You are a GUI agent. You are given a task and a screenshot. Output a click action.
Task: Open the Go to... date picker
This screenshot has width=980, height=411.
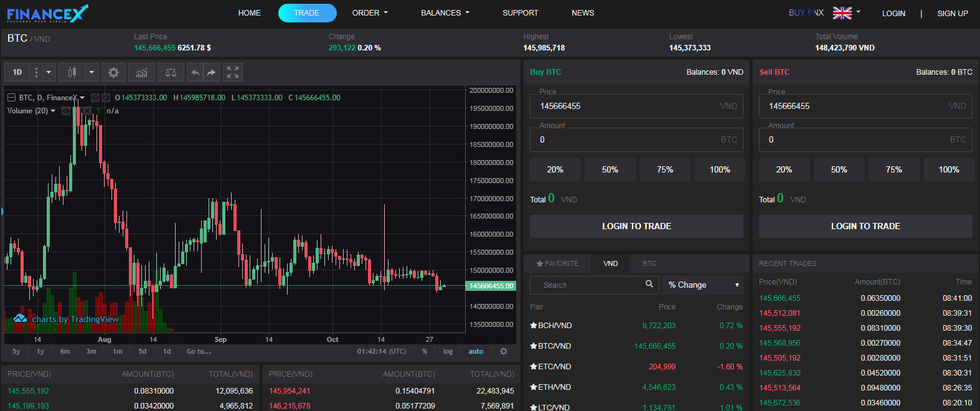coord(199,351)
